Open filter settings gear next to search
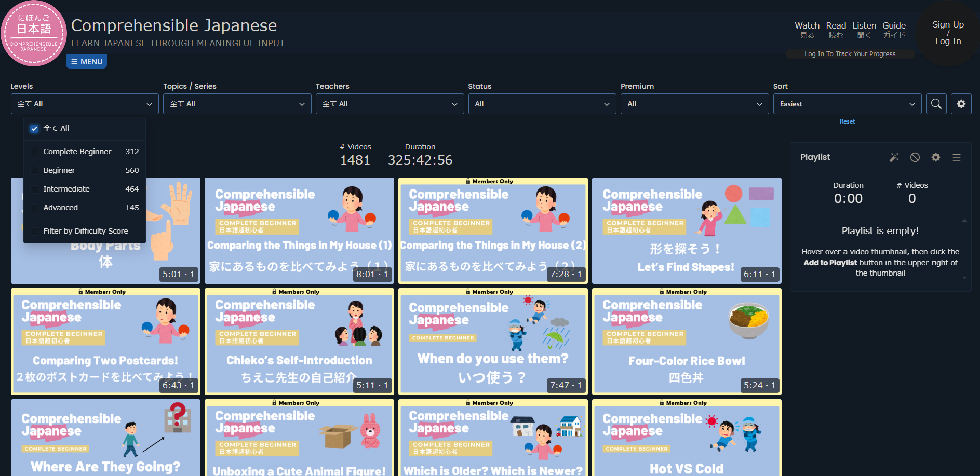Viewport: 980px width, 476px height. pos(961,104)
